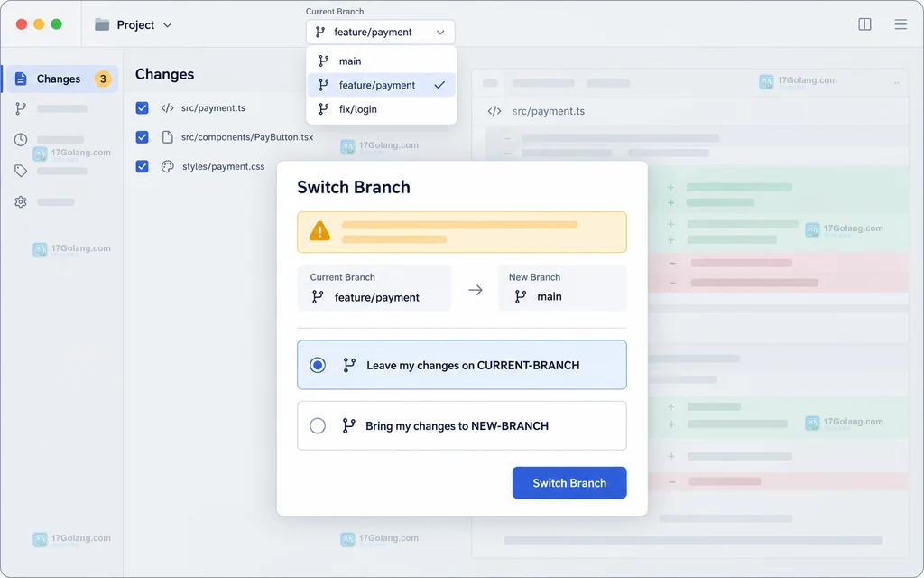The height and width of the screenshot is (578, 924).
Task: Click the Changes panel heading
Action: [164, 74]
